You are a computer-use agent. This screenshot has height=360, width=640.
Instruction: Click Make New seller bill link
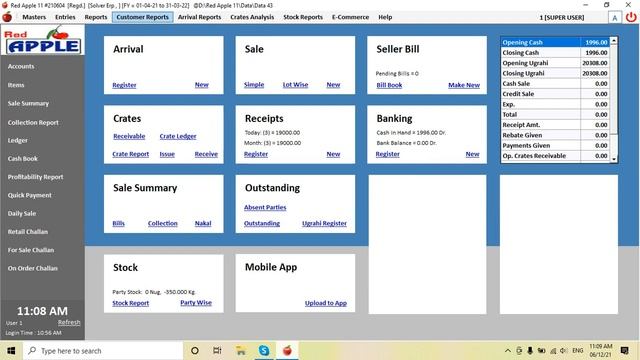click(464, 85)
